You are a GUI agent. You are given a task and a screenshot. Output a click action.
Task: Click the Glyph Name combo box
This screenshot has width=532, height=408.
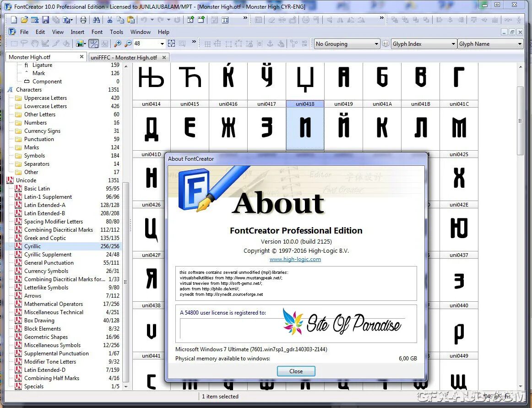[490, 44]
